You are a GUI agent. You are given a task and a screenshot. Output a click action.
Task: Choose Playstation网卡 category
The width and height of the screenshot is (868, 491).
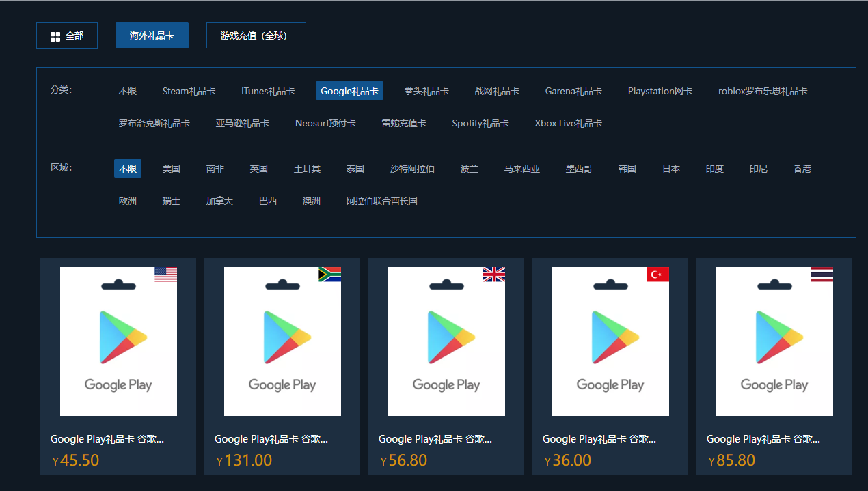(x=660, y=91)
